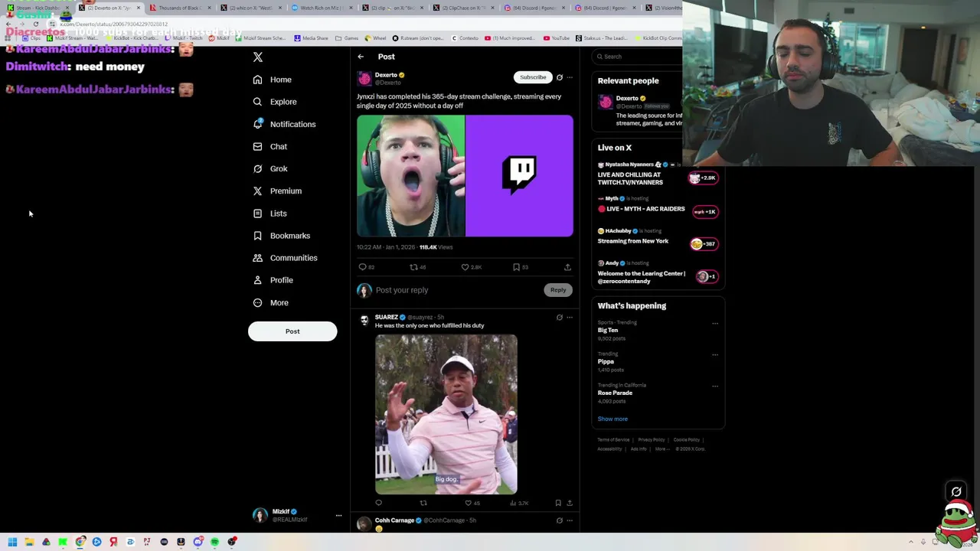Open Mizkif account switcher menu
Viewport: 980px width, 551px height.
[x=297, y=516]
